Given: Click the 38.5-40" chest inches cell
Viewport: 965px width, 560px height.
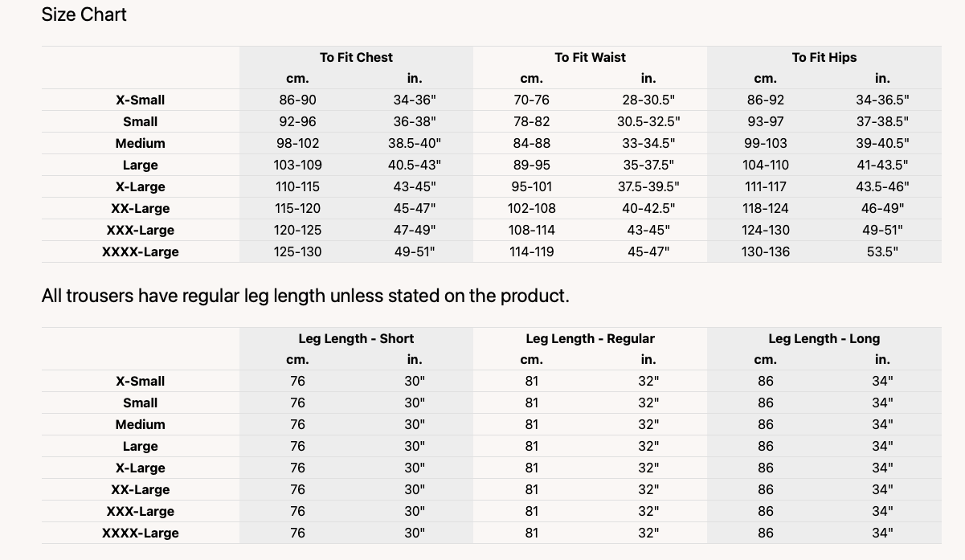Looking at the screenshot, I should tap(415, 144).
